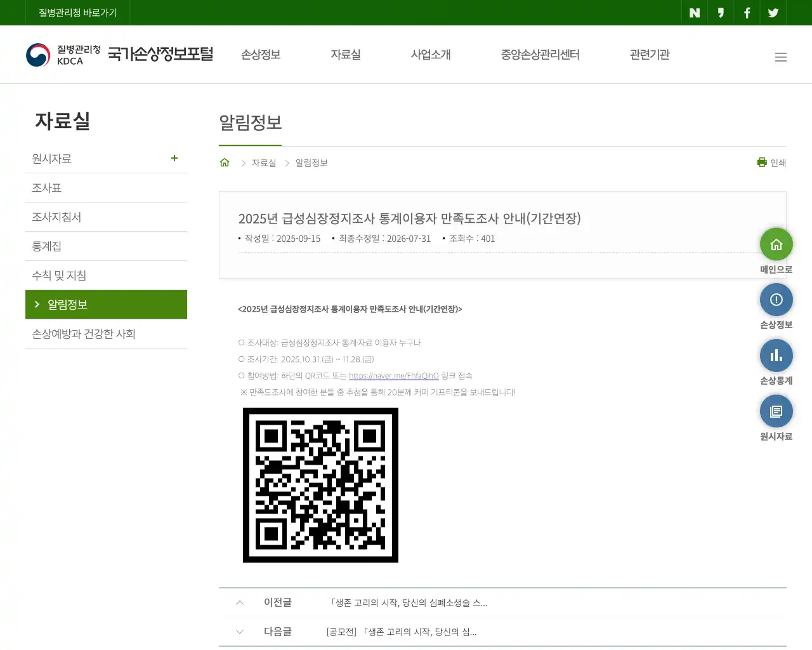Open the Twitter icon in top bar
Image resolution: width=812 pixels, height=650 pixels.
[x=773, y=13]
